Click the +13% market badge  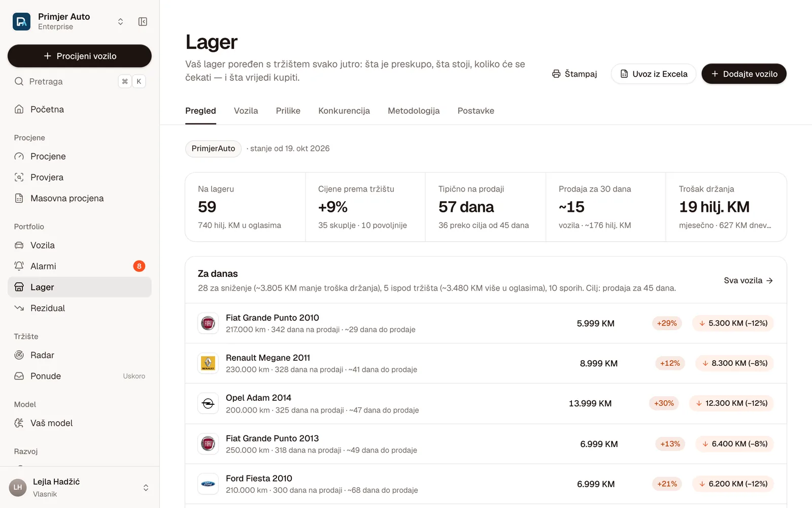pos(670,443)
